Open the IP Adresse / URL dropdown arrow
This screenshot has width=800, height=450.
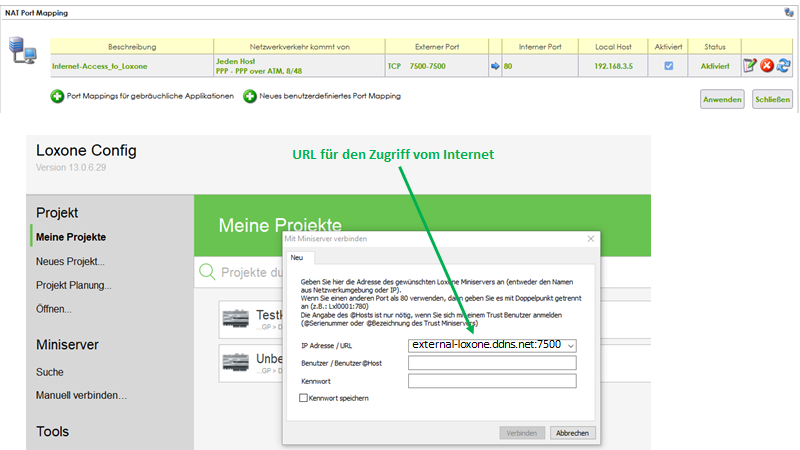[571, 345]
